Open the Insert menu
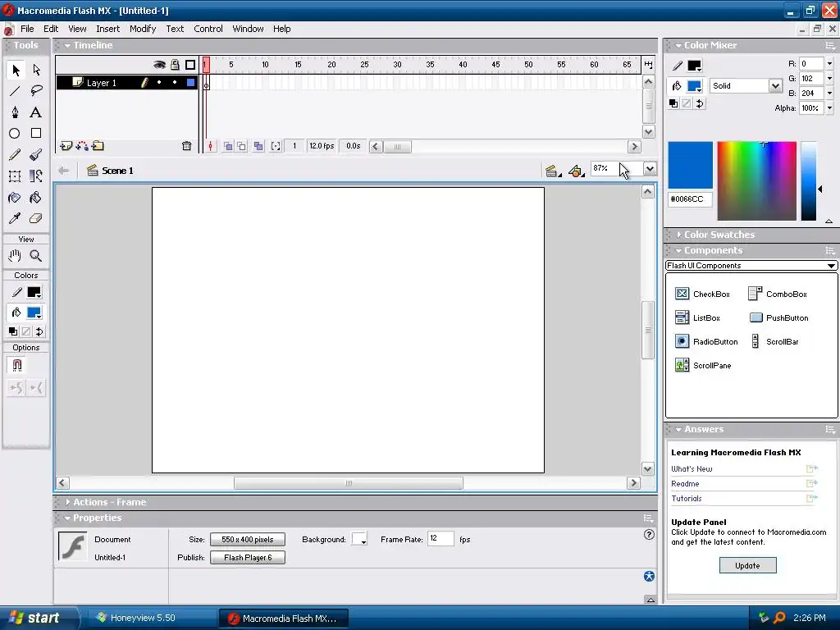The image size is (840, 630). coord(107,29)
